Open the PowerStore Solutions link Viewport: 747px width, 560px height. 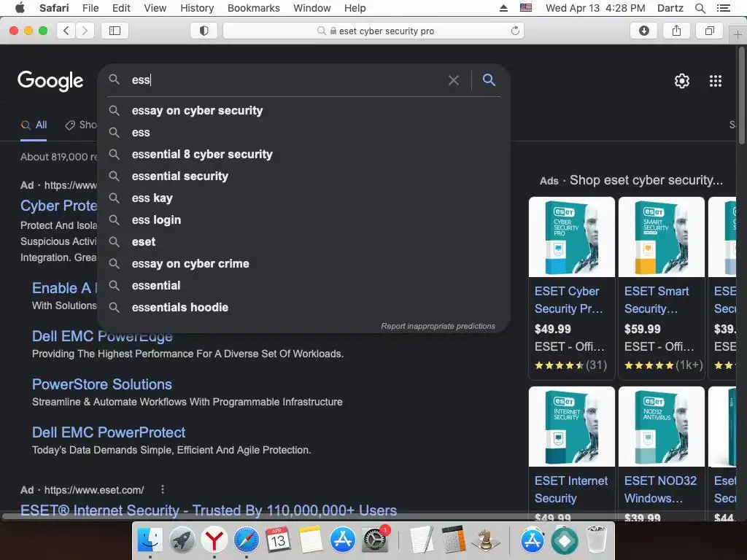click(102, 384)
